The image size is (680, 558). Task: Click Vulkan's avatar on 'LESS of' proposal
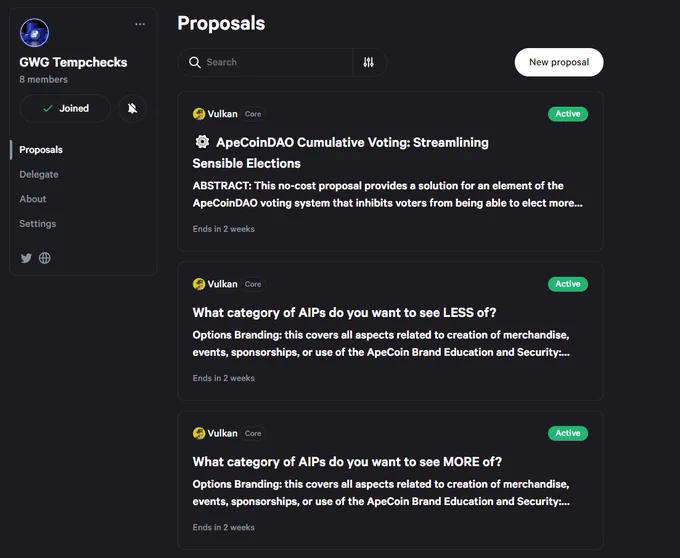coord(199,284)
